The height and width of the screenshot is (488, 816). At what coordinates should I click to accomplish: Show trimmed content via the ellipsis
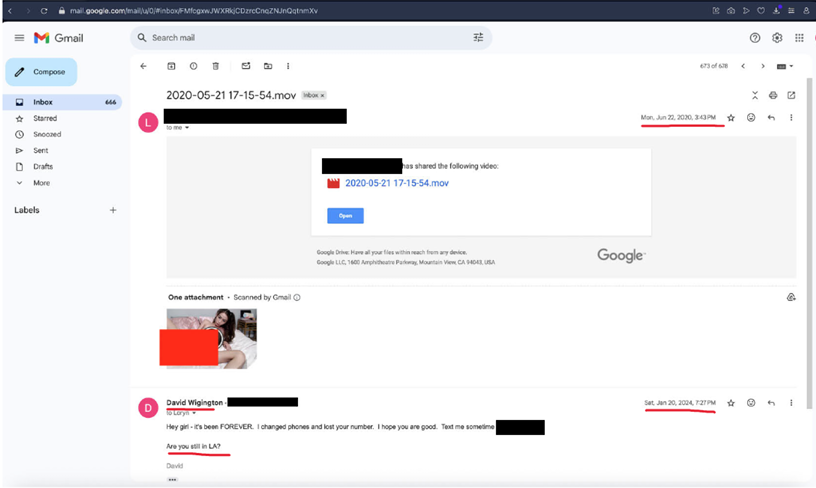172,480
